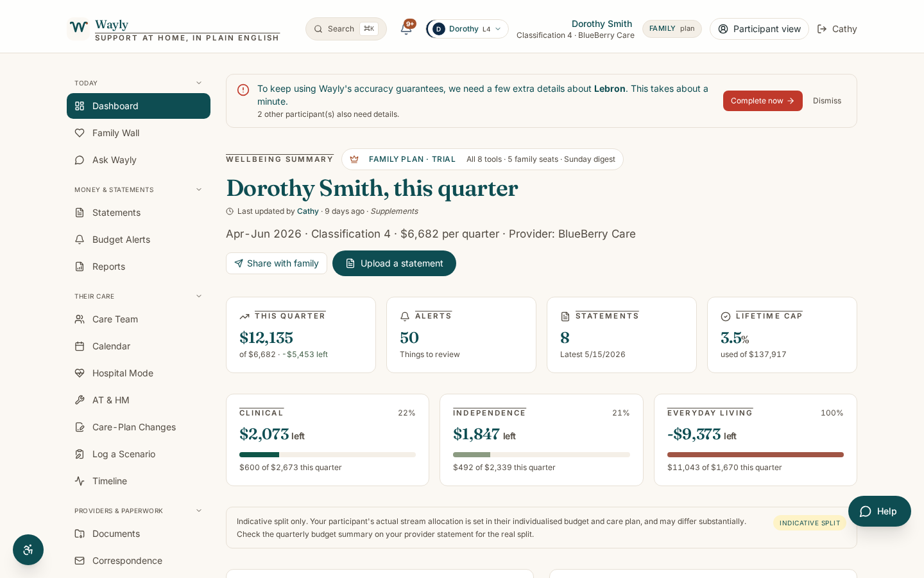Open the Alerts card showing 50
This screenshot has width=924, height=578.
[461, 335]
